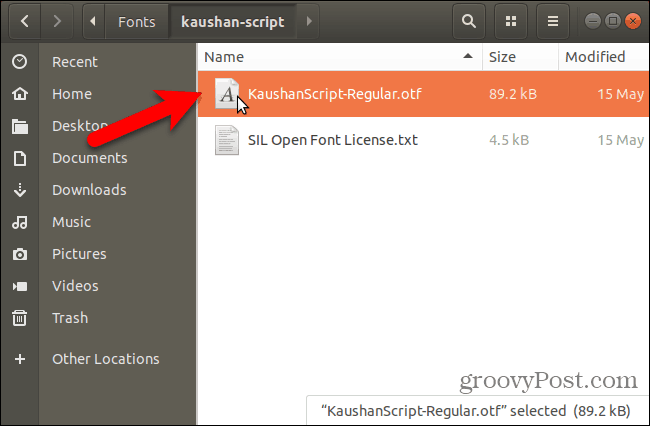Click the 4.5 kB size cell

(509, 140)
